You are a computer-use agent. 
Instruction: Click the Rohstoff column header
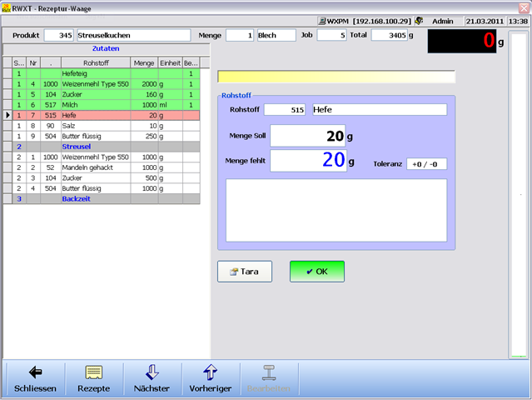[x=96, y=62]
